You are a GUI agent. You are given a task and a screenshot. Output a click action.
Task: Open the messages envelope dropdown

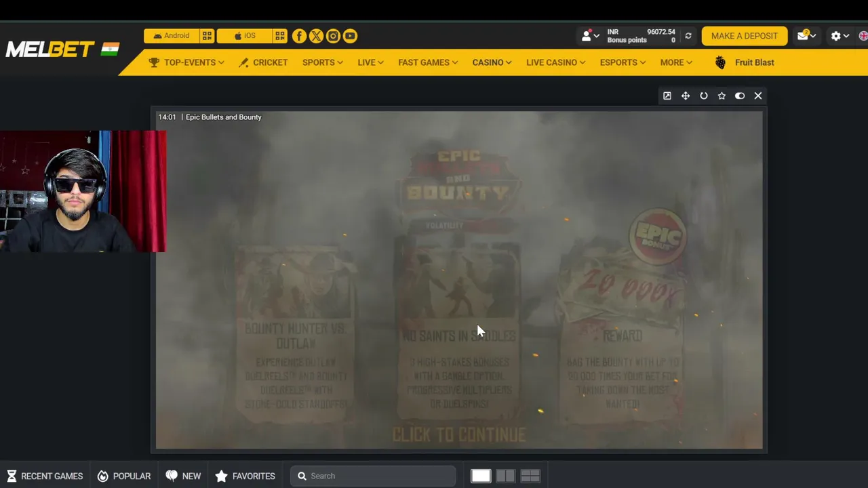point(806,36)
